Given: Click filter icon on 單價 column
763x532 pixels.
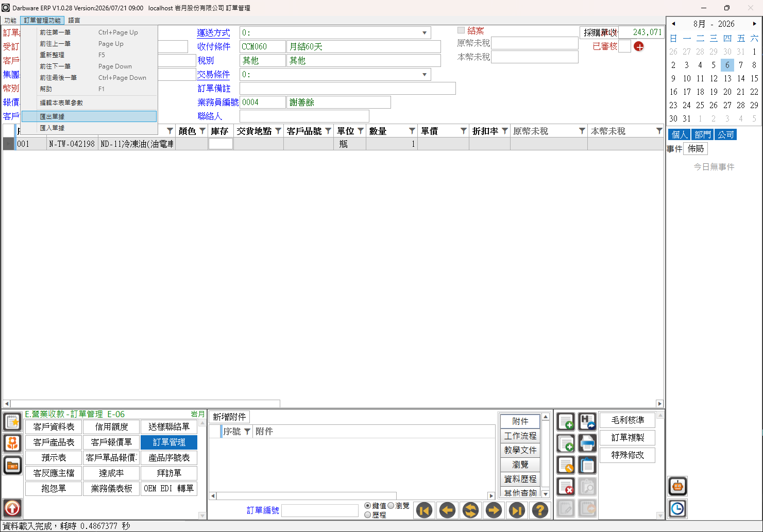Looking at the screenshot, I should tap(463, 131).
